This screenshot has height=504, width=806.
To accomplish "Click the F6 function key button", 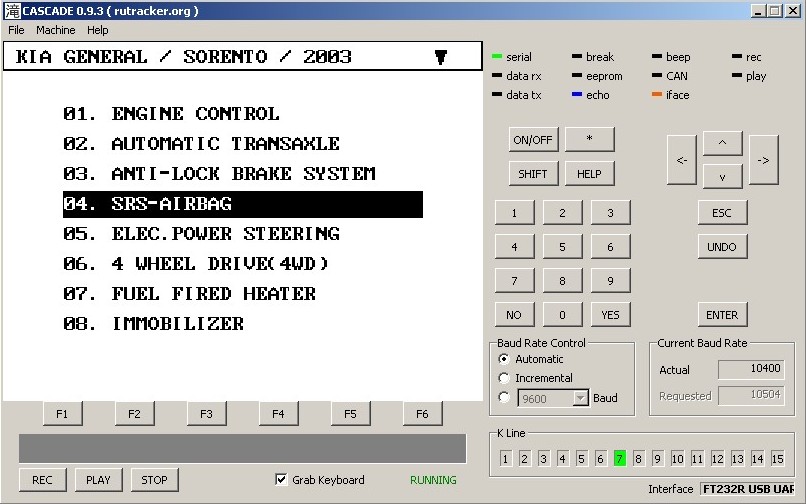I will pos(422,414).
